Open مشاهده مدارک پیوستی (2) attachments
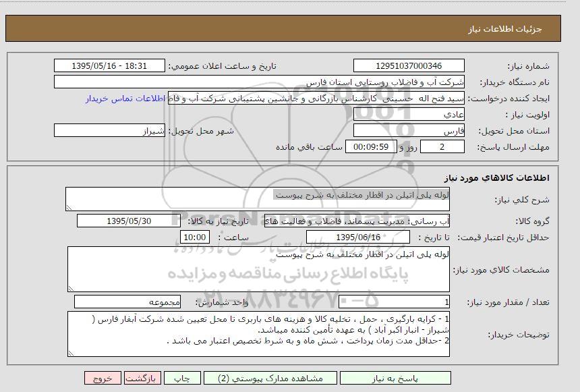 (x=270, y=378)
